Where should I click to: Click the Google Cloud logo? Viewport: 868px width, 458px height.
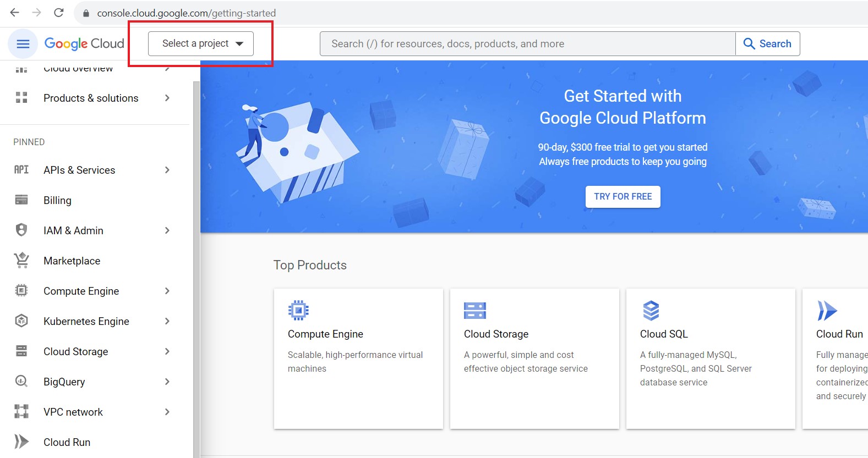(x=84, y=44)
